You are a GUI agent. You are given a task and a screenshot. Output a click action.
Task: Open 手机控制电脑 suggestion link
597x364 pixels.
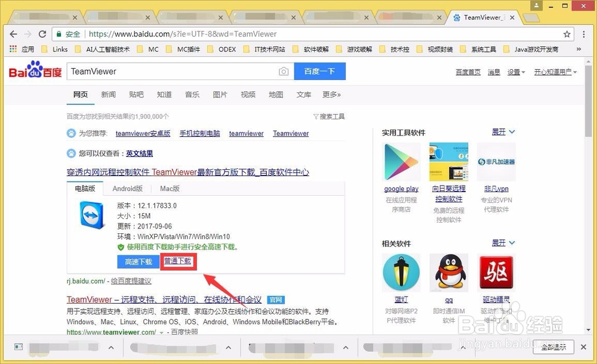click(x=199, y=133)
